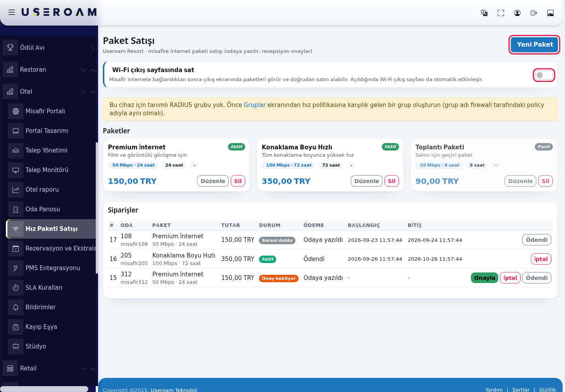Edit the Premium İnternet package

[213, 181]
